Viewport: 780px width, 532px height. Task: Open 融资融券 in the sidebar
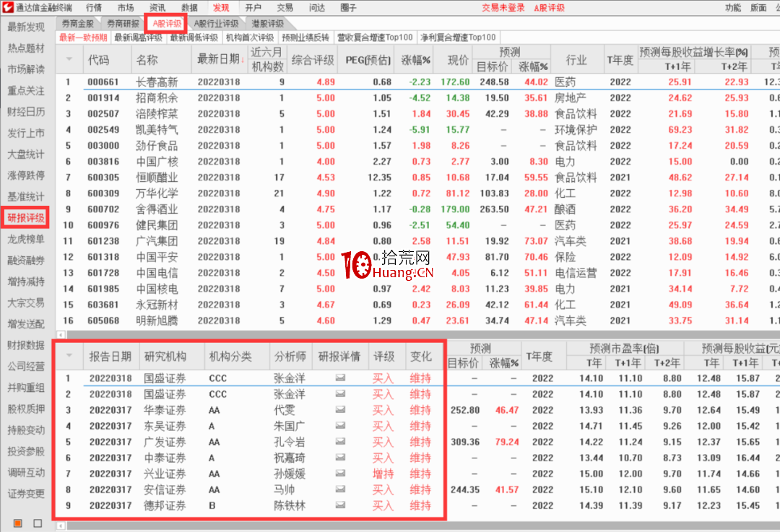pos(26,261)
